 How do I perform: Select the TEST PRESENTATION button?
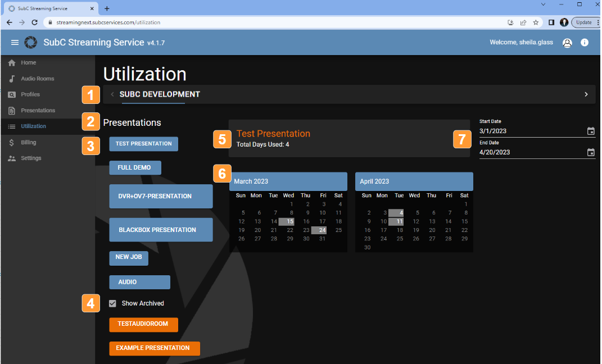pyautogui.click(x=143, y=144)
